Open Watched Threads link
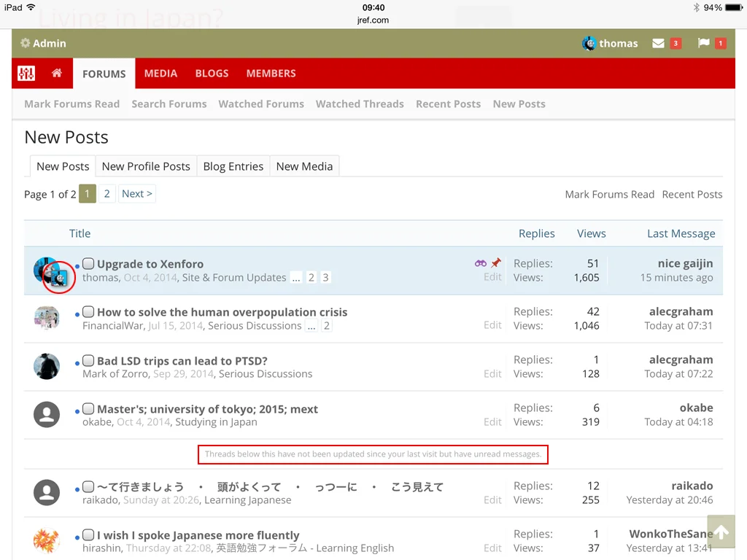The height and width of the screenshot is (560, 747). pyautogui.click(x=360, y=104)
